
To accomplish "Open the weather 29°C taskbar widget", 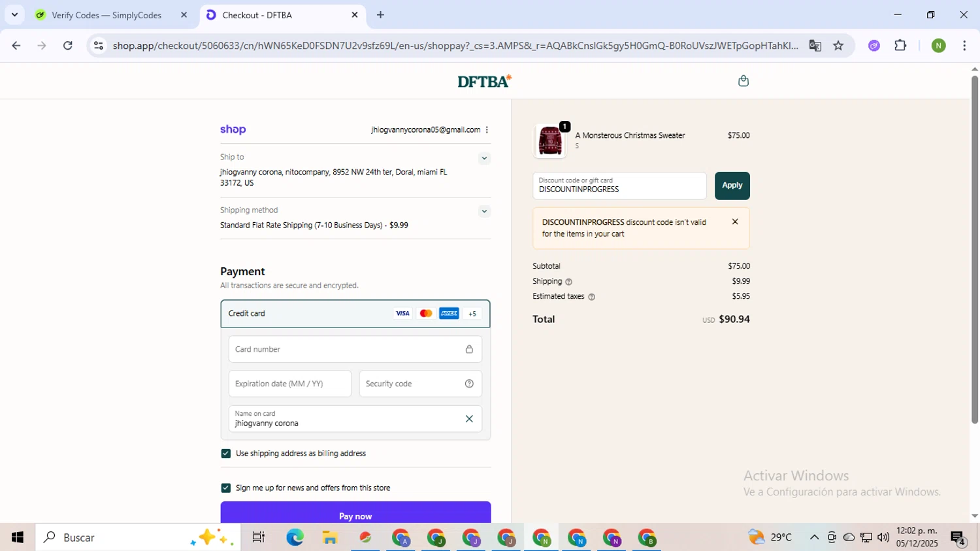I will point(770,537).
